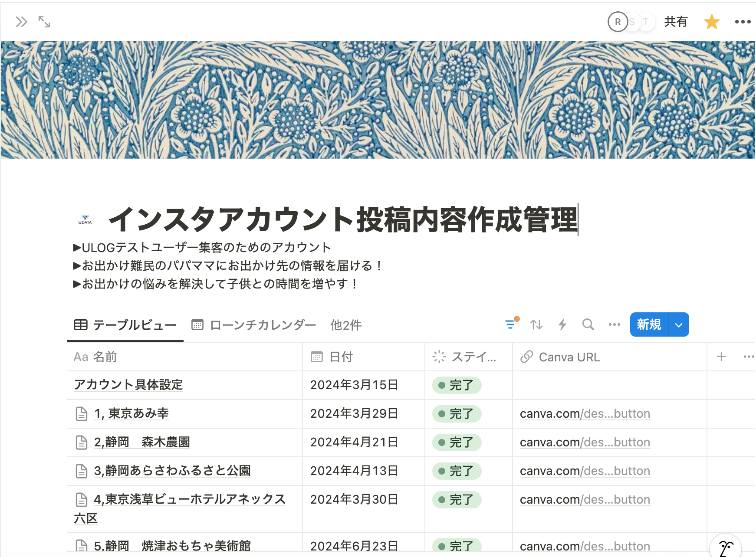Open Canva link in 5,静岡 焼津おもちゃ美術館 row

pos(585,546)
